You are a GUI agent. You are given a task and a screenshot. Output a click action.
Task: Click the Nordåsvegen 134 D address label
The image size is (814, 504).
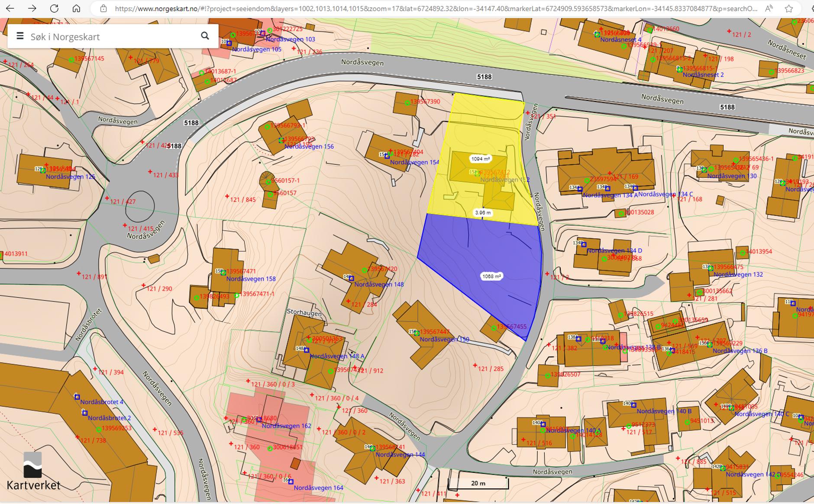pyautogui.click(x=614, y=250)
